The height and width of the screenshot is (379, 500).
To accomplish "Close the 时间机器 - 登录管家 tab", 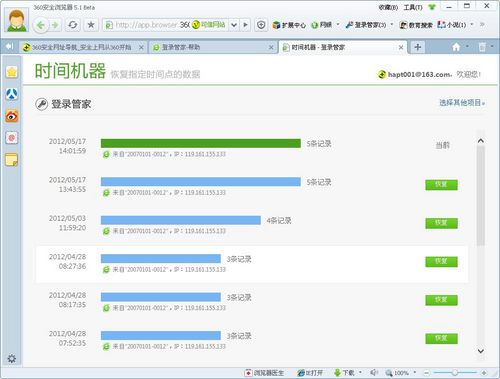I will [401, 48].
